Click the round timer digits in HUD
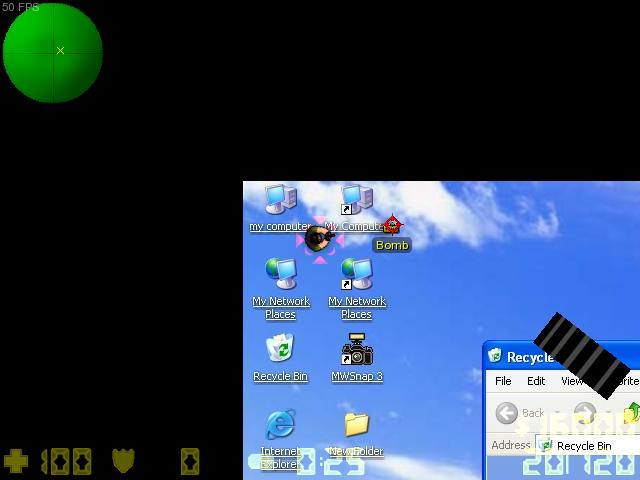This screenshot has width=640, height=480. (331, 463)
